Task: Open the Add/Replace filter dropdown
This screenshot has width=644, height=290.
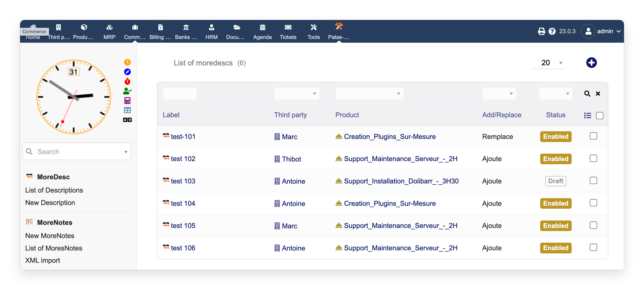Action: coord(499,94)
